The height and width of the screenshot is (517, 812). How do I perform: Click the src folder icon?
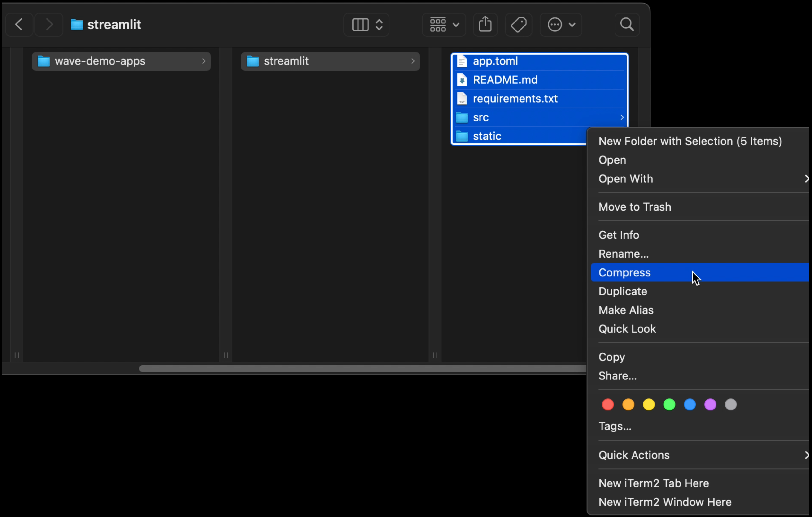pos(462,118)
